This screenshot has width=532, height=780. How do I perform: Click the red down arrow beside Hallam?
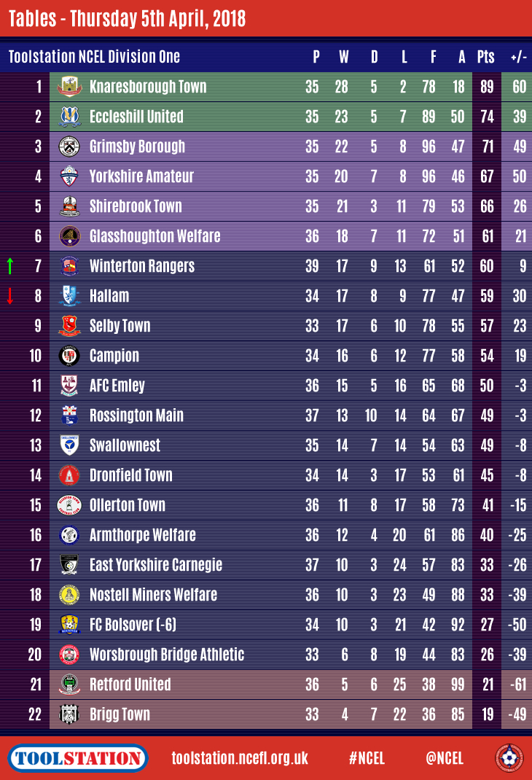10,296
